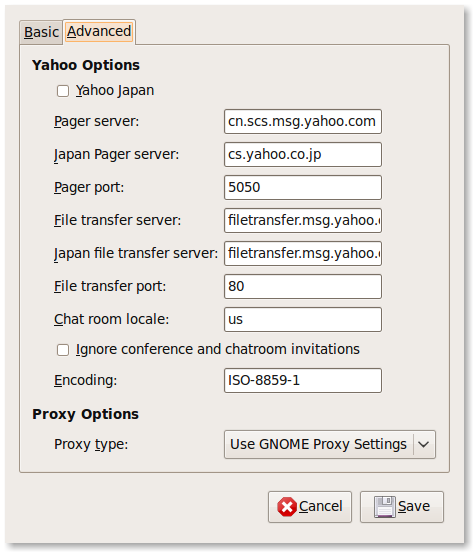Focus the File transfer port field
This screenshot has width=473, height=552.
303,287
